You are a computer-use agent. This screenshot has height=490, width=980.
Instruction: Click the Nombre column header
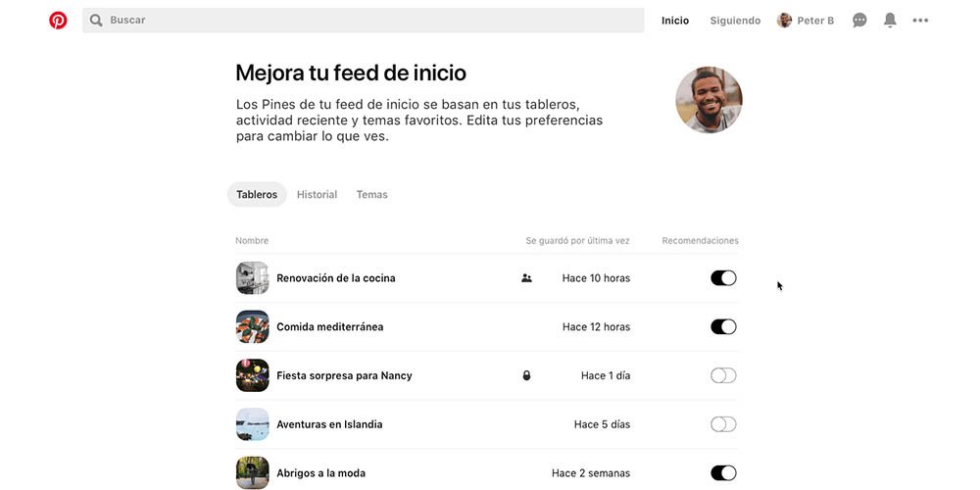[x=252, y=241]
